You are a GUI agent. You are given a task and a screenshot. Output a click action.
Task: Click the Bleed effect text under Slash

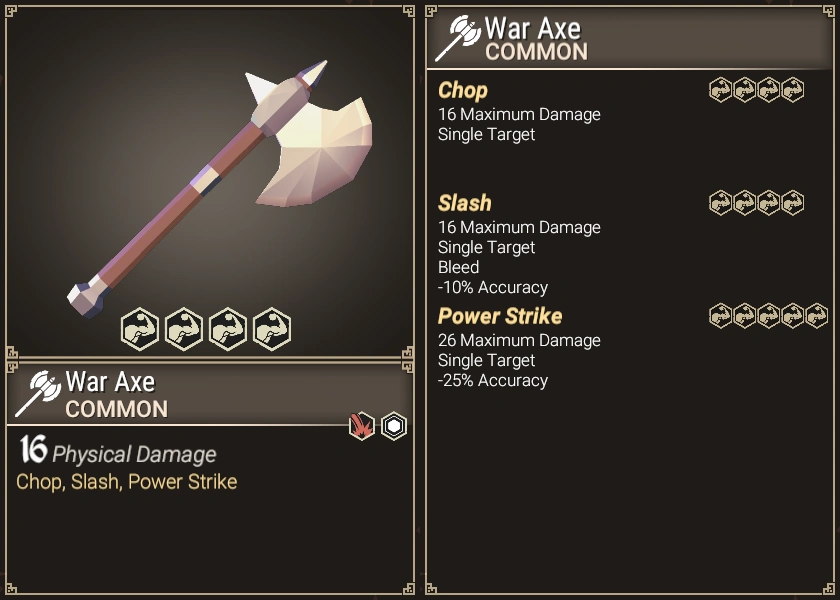click(459, 267)
